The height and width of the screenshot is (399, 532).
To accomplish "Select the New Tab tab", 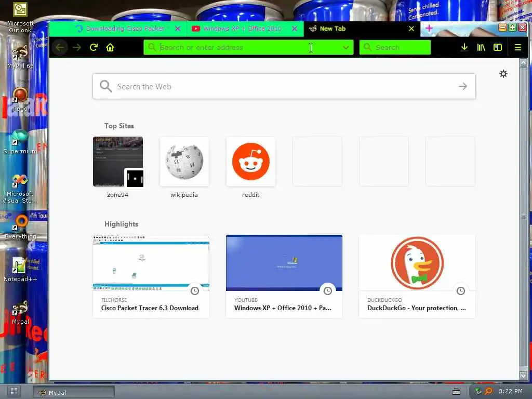I will [x=362, y=29].
